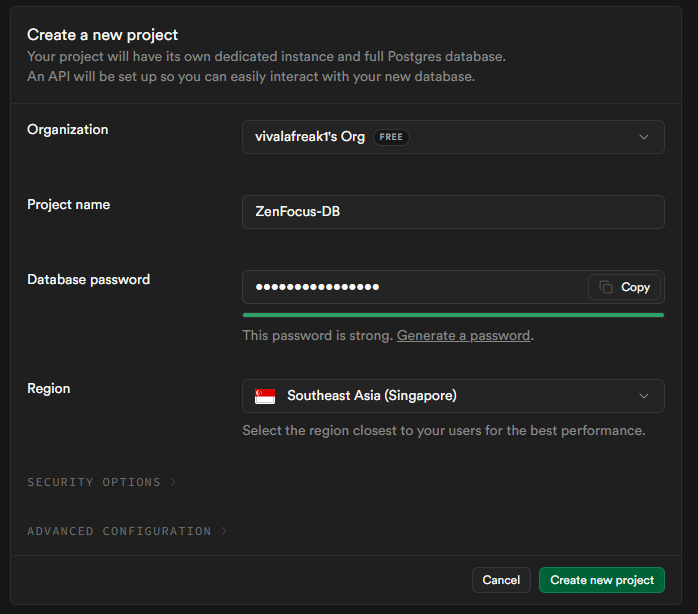Cancel the project creation
Image resolution: width=698 pixels, height=614 pixels.
click(501, 580)
